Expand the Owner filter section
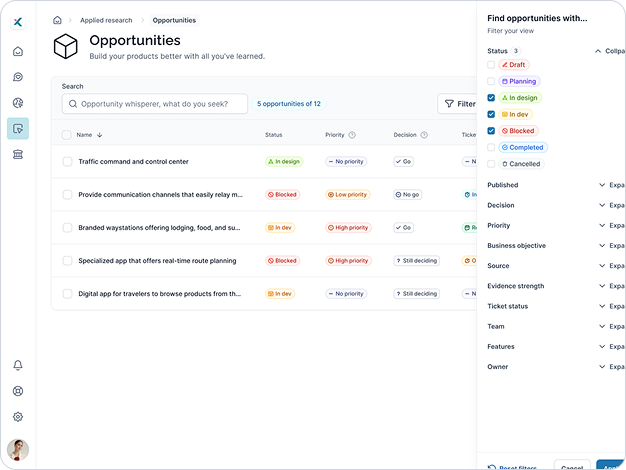 click(x=612, y=367)
